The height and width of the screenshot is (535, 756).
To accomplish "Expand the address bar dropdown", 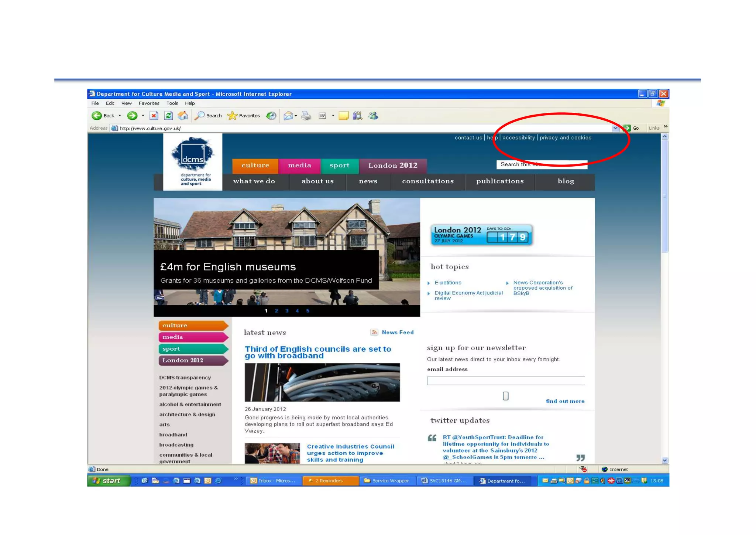I will pyautogui.click(x=615, y=128).
